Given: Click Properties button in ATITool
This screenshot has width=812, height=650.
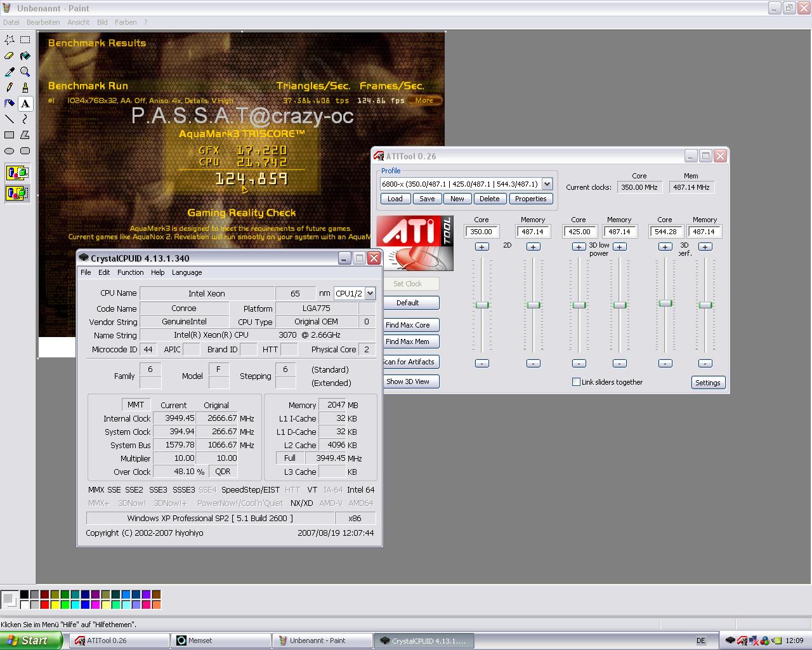Looking at the screenshot, I should 531,199.
